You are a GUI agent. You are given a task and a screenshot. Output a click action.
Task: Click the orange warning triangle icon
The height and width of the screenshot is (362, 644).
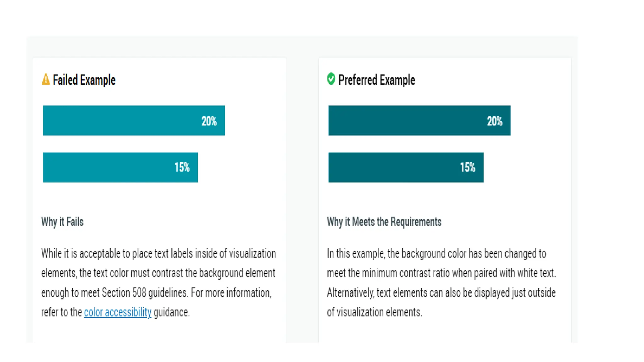pyautogui.click(x=46, y=79)
